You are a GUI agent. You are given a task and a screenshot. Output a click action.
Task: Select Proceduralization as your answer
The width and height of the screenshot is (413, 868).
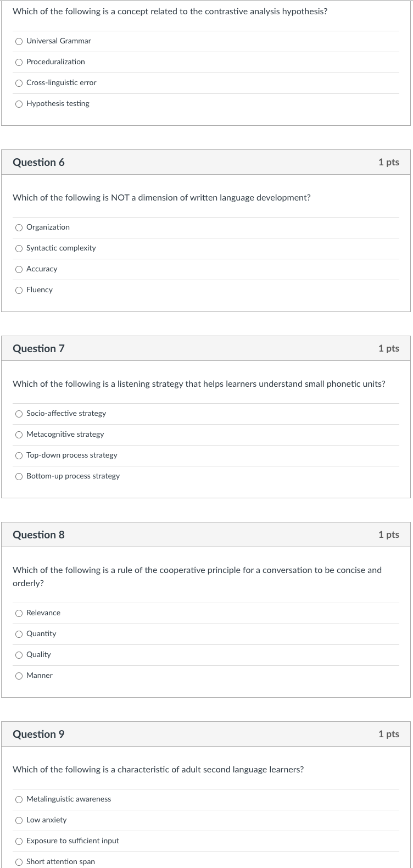coord(19,62)
